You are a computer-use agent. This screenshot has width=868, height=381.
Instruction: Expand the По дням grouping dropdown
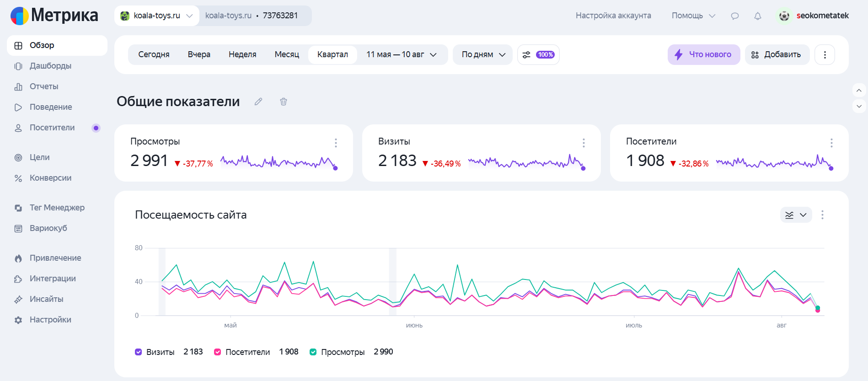(483, 54)
